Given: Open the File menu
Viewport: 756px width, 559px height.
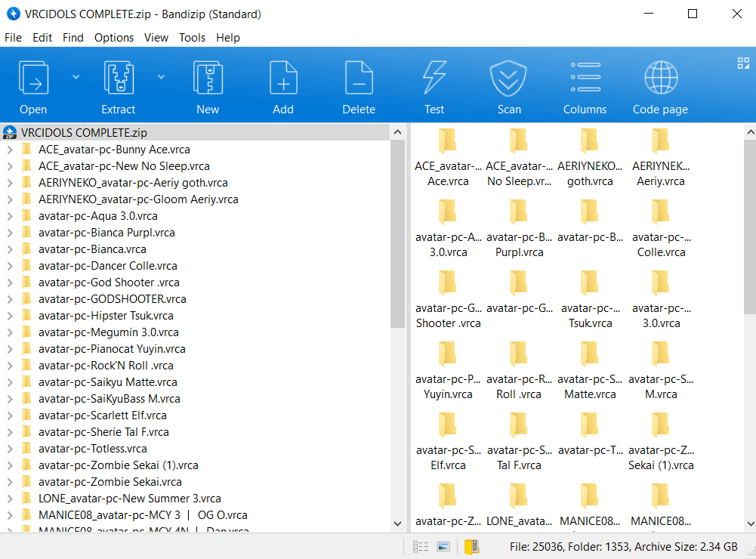Looking at the screenshot, I should 13,38.
